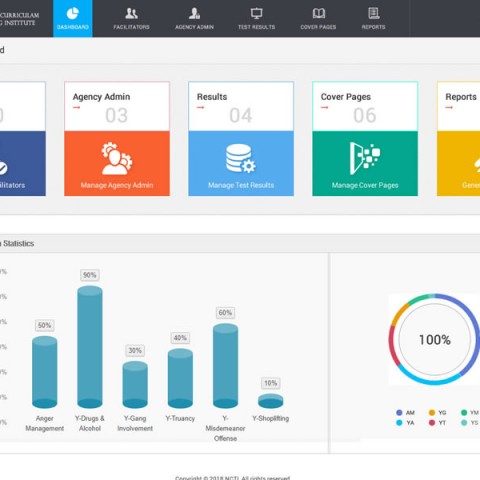Click the 100% donut chart center
The image size is (480, 480).
point(435,340)
